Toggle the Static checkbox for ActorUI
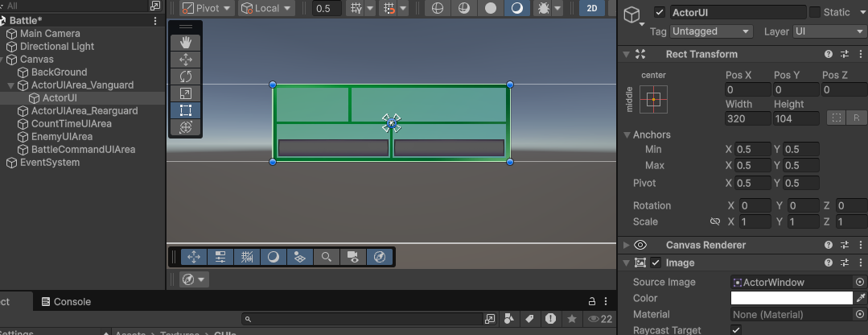This screenshot has height=335, width=868. 814,12
